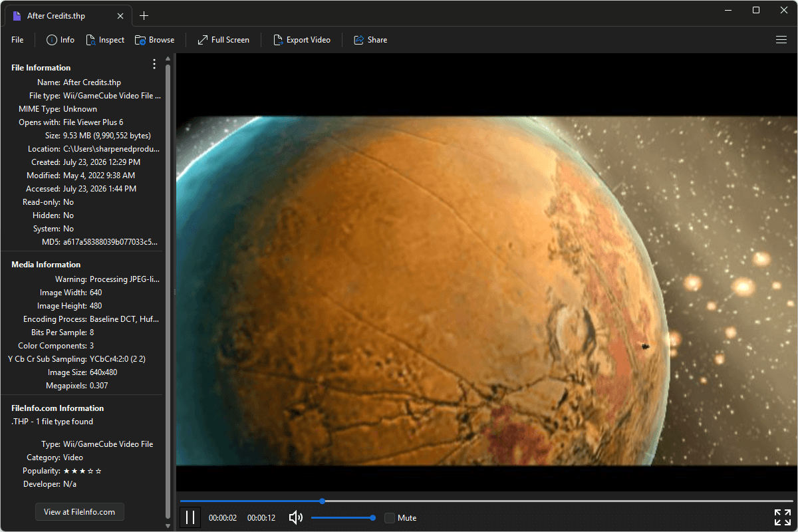
Task: Close the After Credits.thp tab
Action: [x=120, y=16]
